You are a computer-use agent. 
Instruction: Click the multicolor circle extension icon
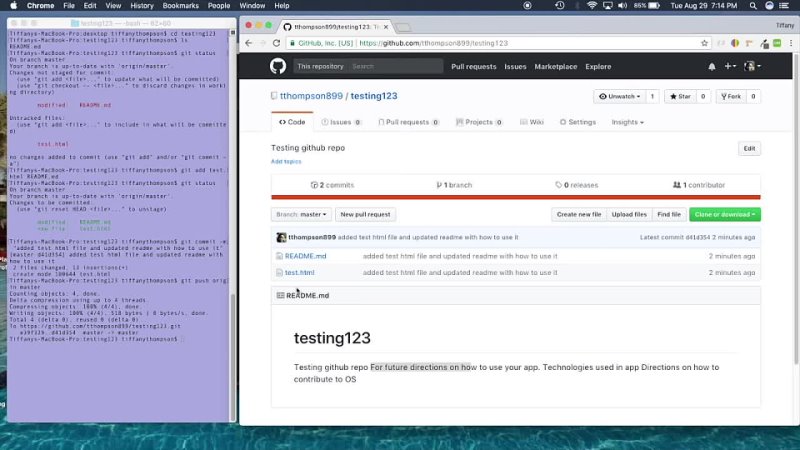[x=735, y=43]
